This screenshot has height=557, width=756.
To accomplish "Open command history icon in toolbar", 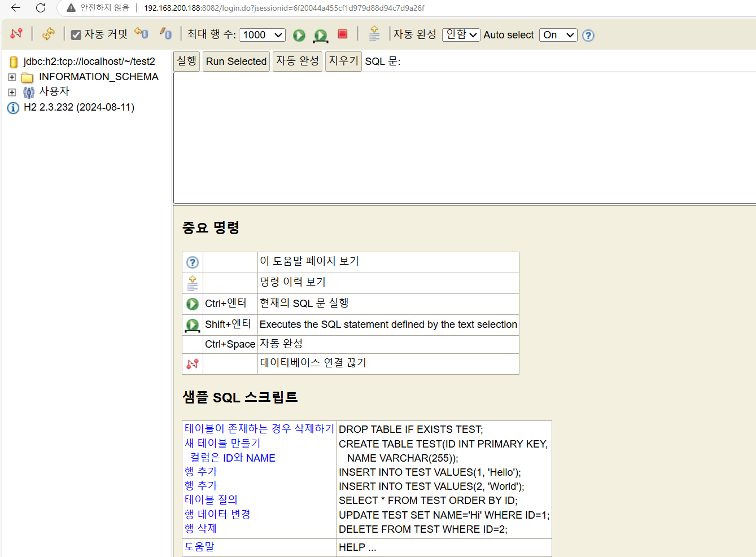I will [374, 34].
